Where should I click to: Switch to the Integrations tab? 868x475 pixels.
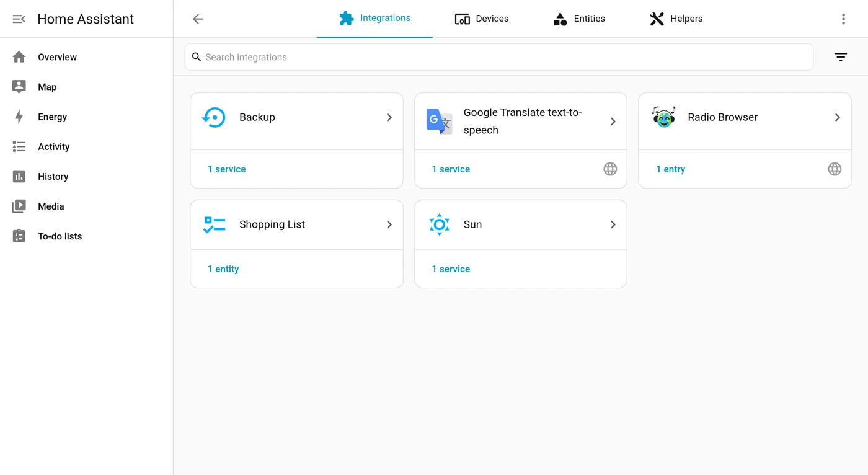[374, 19]
